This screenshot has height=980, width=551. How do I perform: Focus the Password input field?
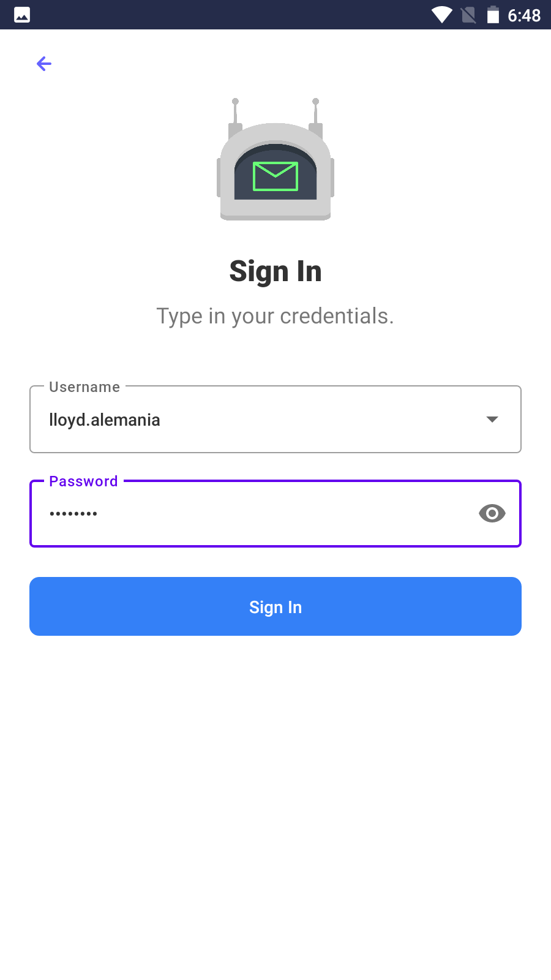[275, 513]
